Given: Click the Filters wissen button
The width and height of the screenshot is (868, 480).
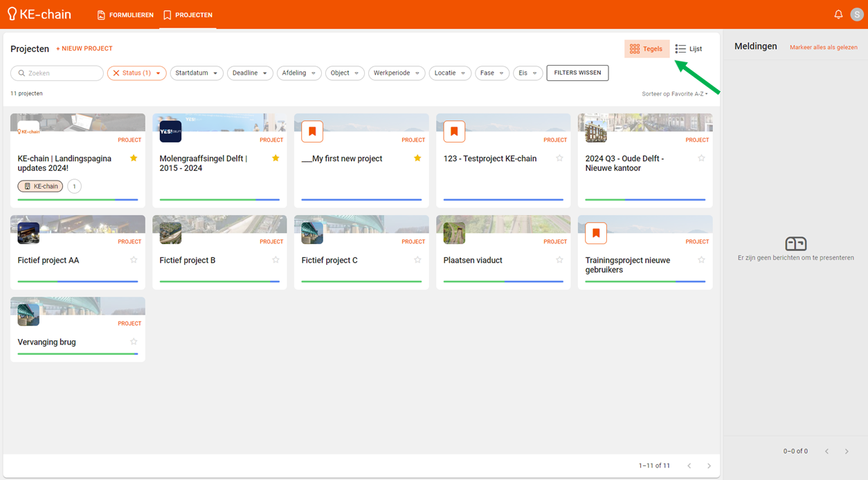Looking at the screenshot, I should pyautogui.click(x=577, y=73).
